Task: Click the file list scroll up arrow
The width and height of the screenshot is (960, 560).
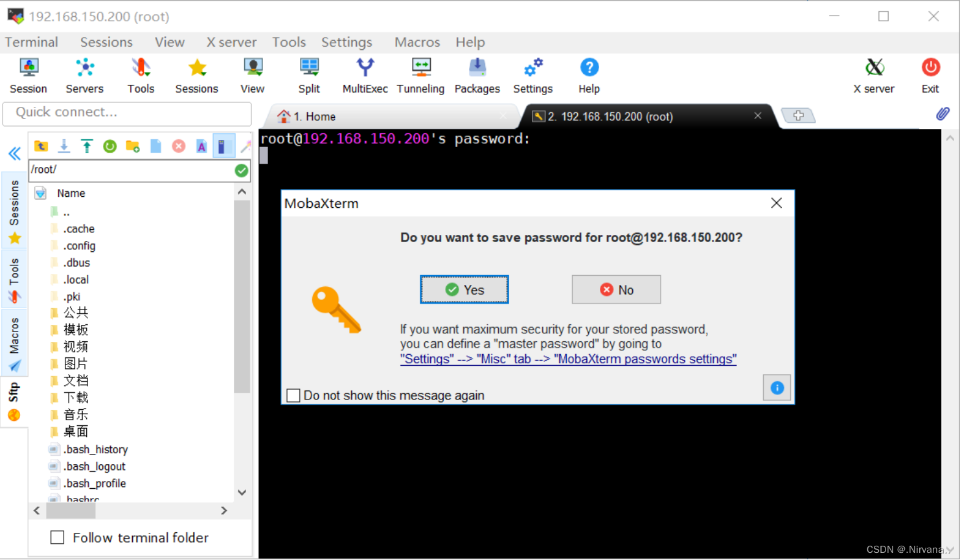Action: click(242, 192)
